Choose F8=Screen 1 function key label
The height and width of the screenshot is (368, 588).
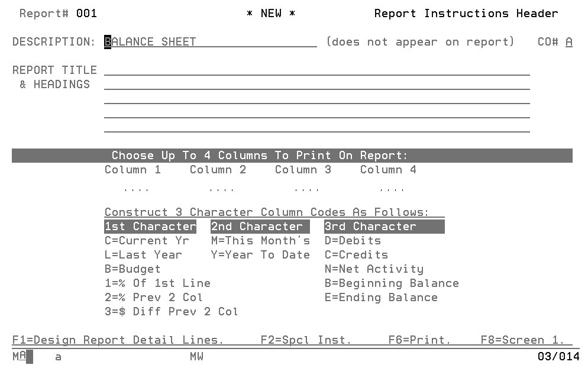(522, 340)
